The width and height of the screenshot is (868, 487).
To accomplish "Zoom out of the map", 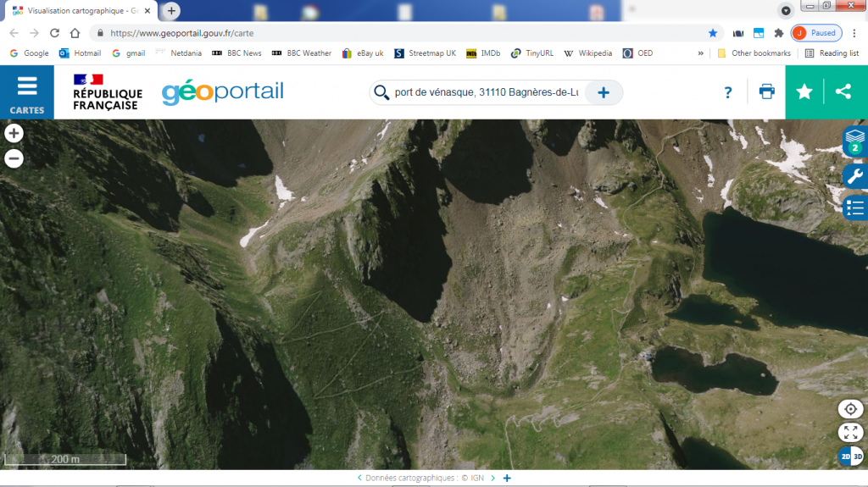I will click(x=14, y=158).
